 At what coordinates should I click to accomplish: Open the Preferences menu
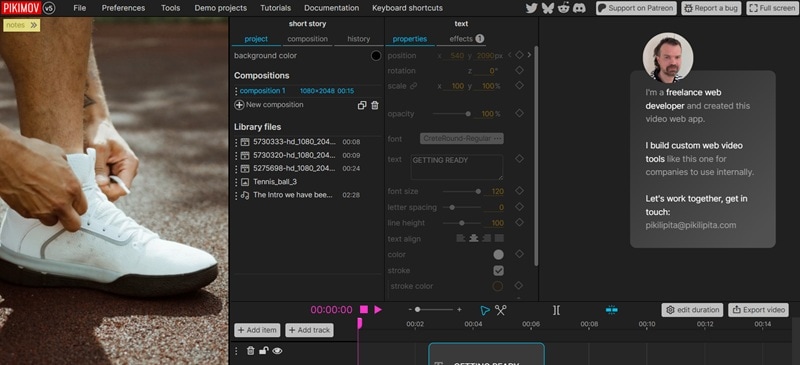123,8
